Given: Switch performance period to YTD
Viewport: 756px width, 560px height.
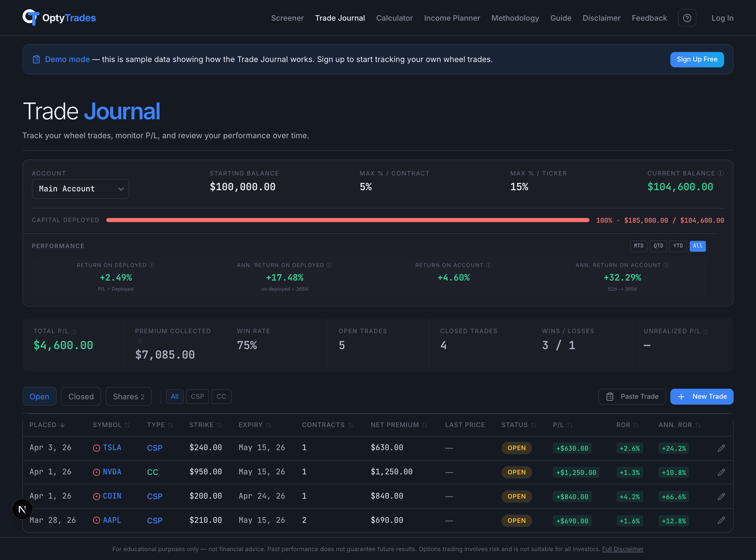Looking at the screenshot, I should [x=678, y=246].
